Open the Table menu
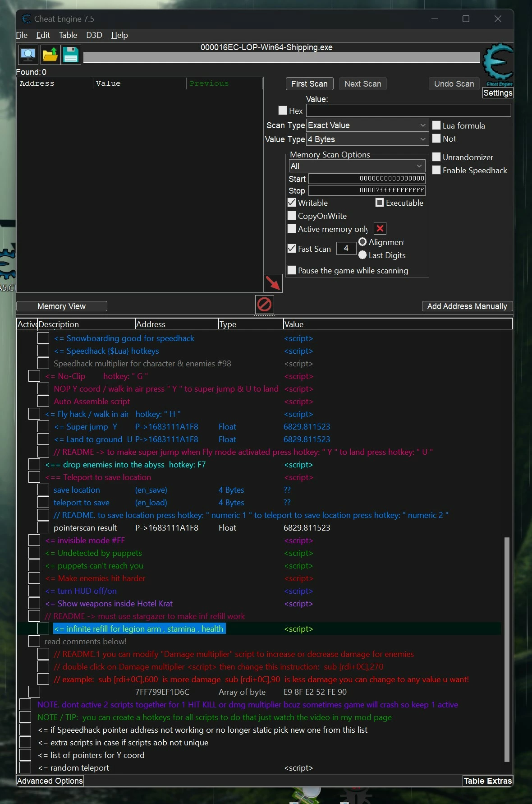 (68, 35)
